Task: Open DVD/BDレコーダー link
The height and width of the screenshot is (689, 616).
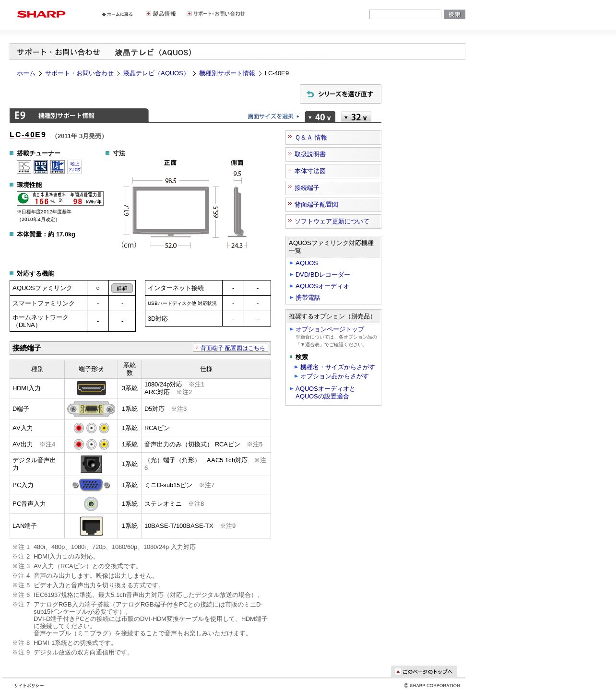Action: [x=323, y=275]
